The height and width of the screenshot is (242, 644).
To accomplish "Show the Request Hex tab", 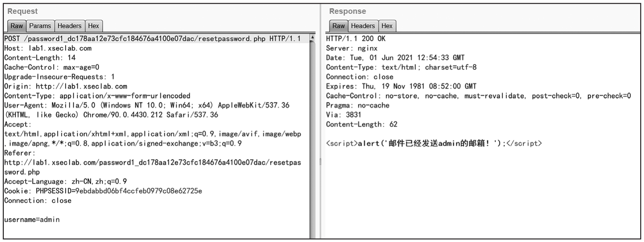I will point(94,26).
